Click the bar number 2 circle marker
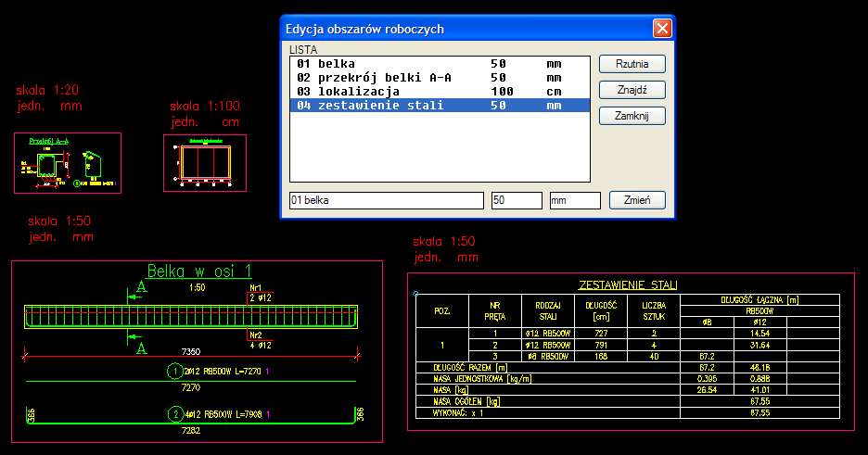 pyautogui.click(x=175, y=414)
